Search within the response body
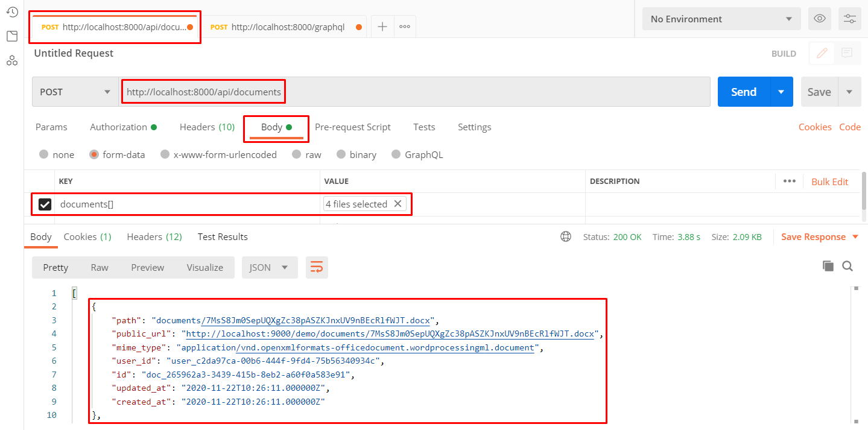Image resolution: width=868 pixels, height=430 pixels. 847,266
